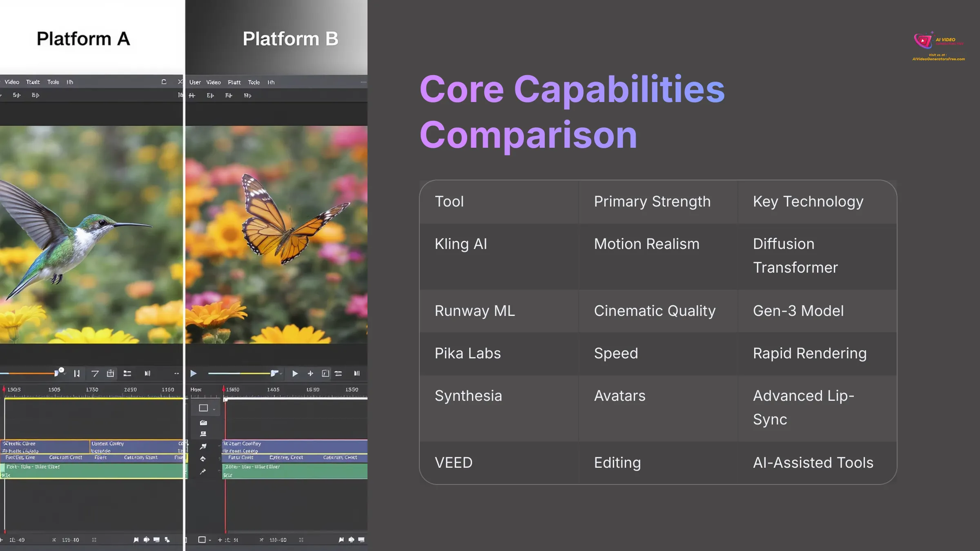
Task: Click the trash bin icon in Platform A controls
Action: click(x=110, y=373)
